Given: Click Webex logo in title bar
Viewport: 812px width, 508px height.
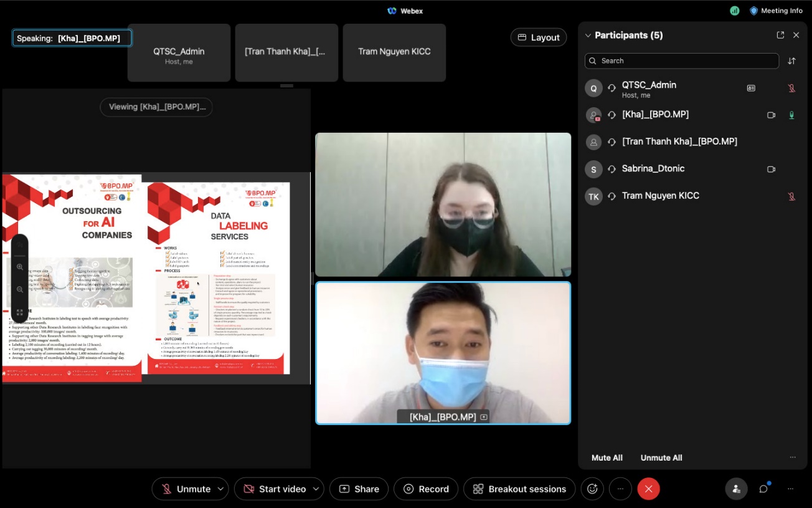Looking at the screenshot, I should click(x=392, y=11).
